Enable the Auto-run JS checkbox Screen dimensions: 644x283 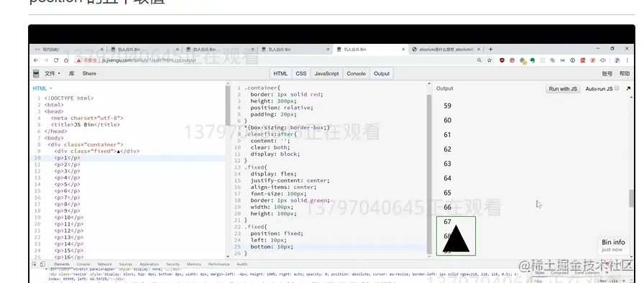[617, 88]
